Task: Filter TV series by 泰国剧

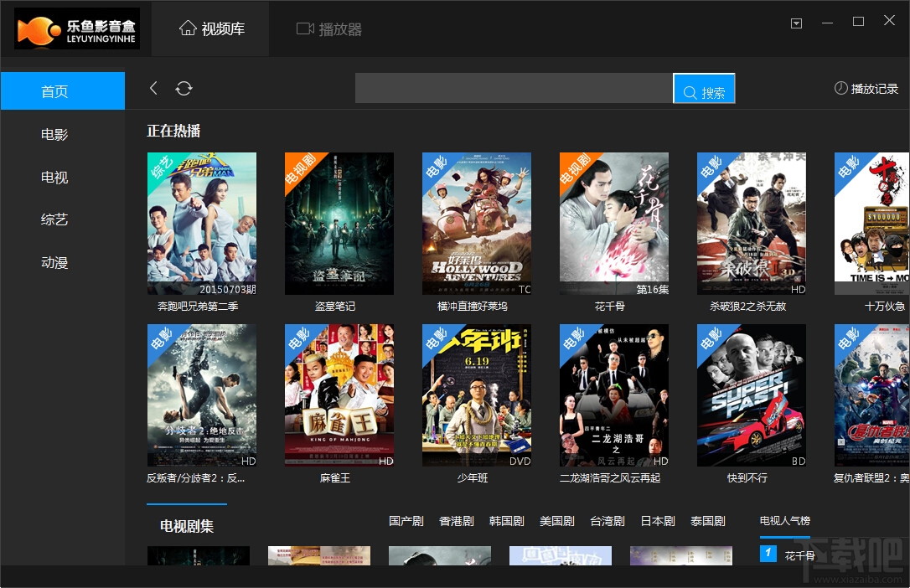Action: tap(708, 521)
